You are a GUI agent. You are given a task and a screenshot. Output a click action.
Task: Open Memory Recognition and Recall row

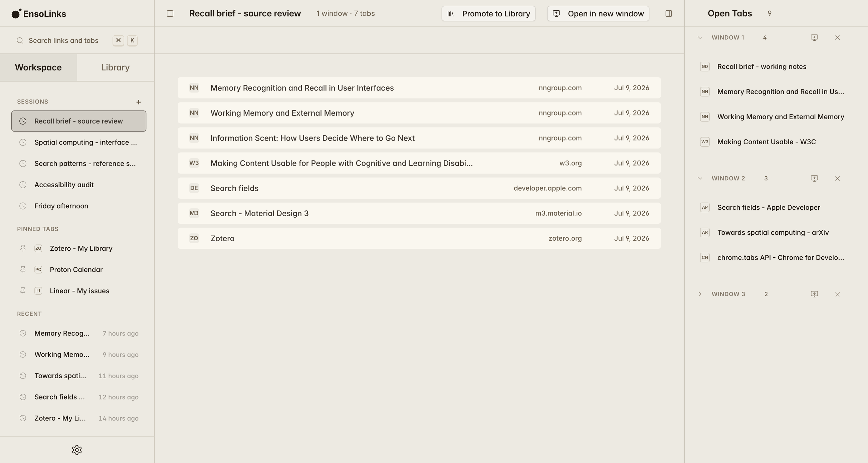[419, 88]
